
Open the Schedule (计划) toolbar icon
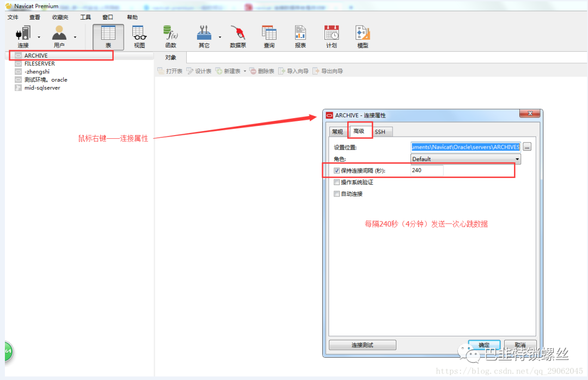click(x=332, y=37)
